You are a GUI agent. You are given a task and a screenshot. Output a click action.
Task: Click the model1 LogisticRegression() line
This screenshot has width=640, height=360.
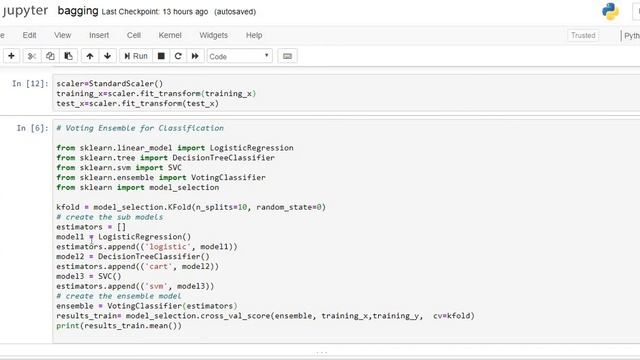(x=124, y=237)
